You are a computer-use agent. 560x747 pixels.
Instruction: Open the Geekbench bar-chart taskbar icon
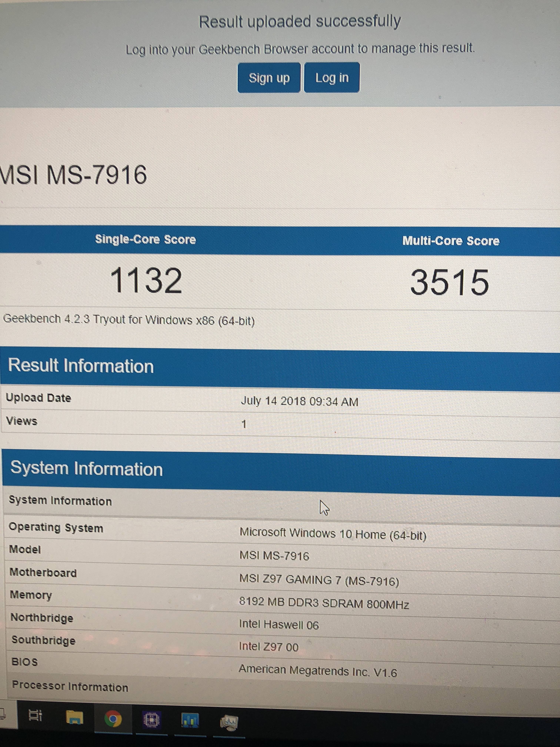(190, 720)
